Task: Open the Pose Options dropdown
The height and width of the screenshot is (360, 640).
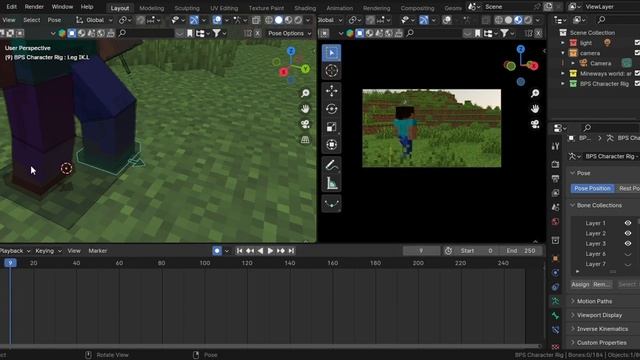Action: coord(289,33)
